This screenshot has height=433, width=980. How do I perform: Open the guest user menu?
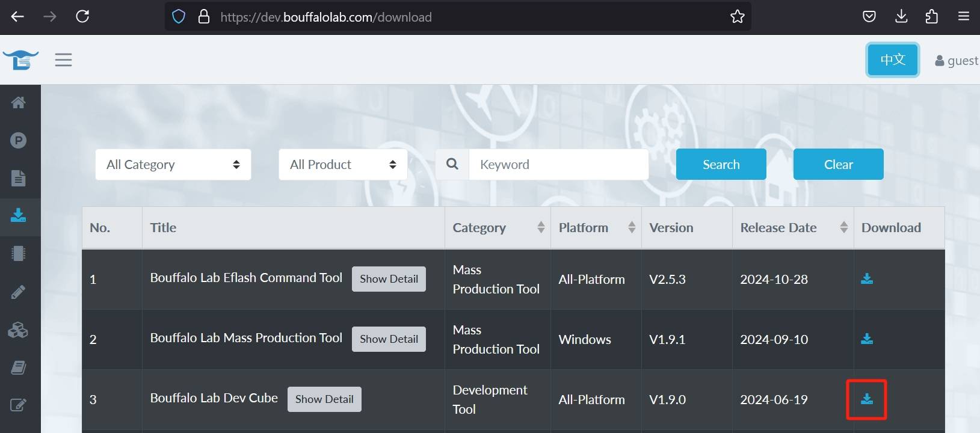[957, 61]
